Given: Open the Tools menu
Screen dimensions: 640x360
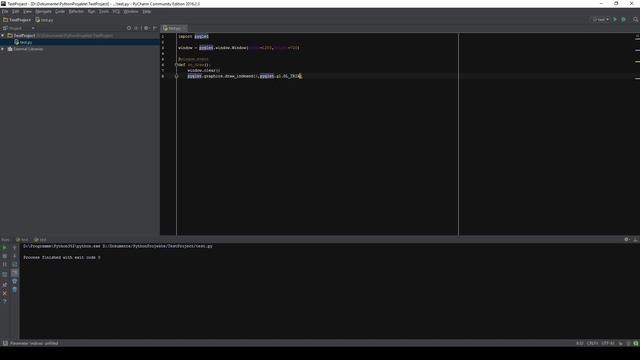Looking at the screenshot, I should click(104, 11).
